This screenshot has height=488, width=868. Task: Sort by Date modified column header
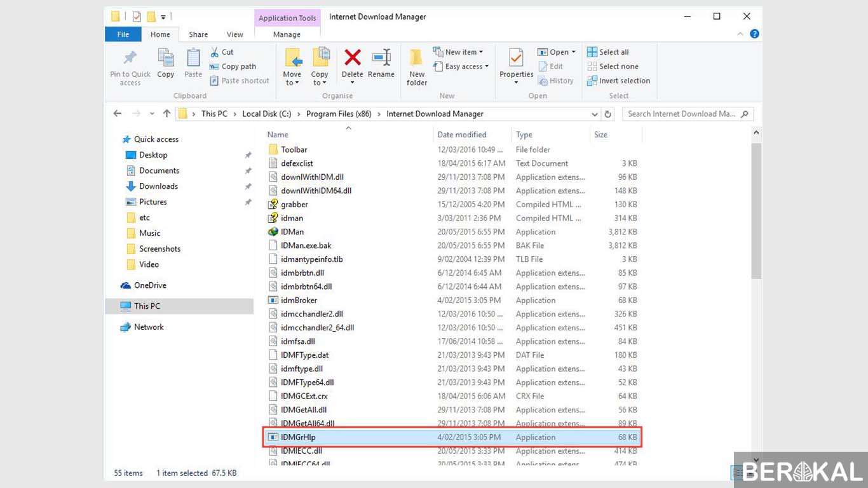coord(462,135)
